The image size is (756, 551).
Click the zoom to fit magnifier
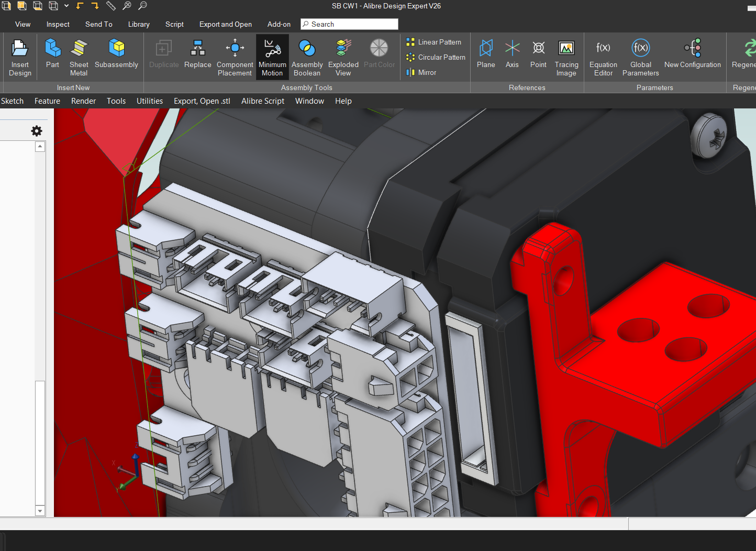tap(127, 6)
